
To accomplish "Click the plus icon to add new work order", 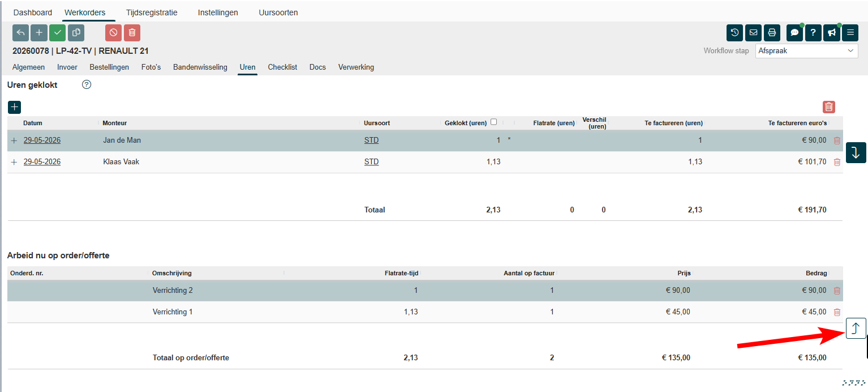I will (x=39, y=33).
